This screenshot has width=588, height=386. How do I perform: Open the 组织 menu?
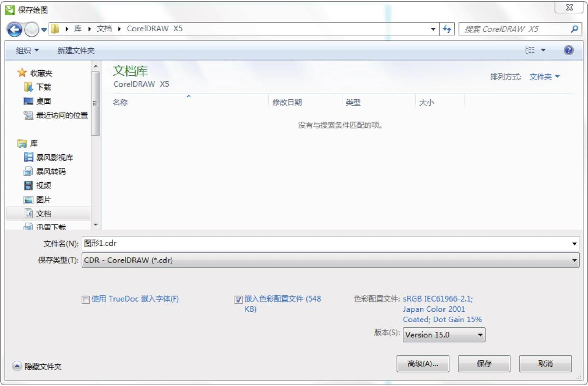(26, 50)
